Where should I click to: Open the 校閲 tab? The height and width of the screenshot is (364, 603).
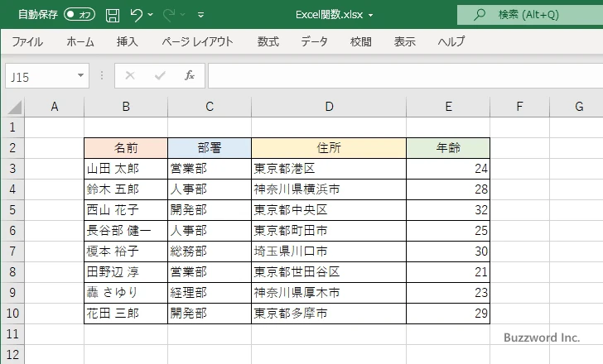point(361,41)
